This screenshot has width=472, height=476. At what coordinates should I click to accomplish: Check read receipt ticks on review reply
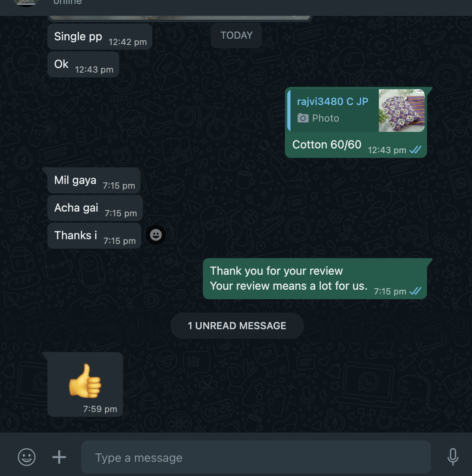[x=415, y=291]
